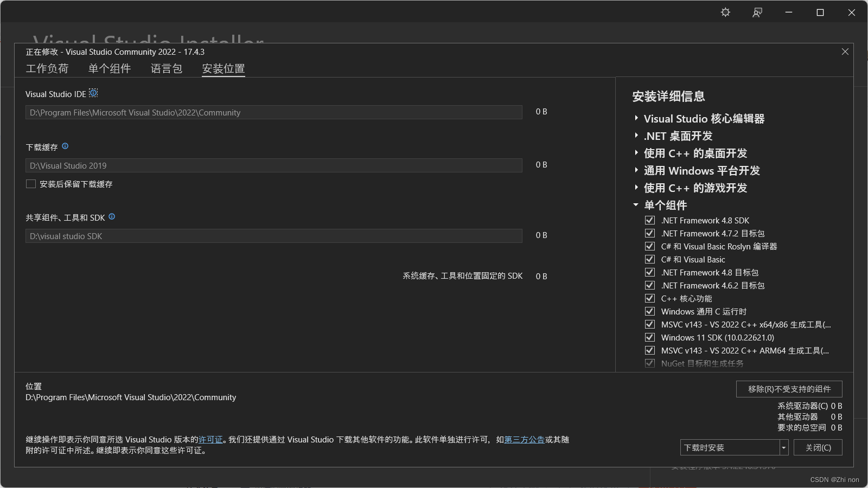This screenshot has width=868, height=488.
Task: Uncheck C# 和 Visual Basic Roslyn 编译器
Action: (649, 246)
